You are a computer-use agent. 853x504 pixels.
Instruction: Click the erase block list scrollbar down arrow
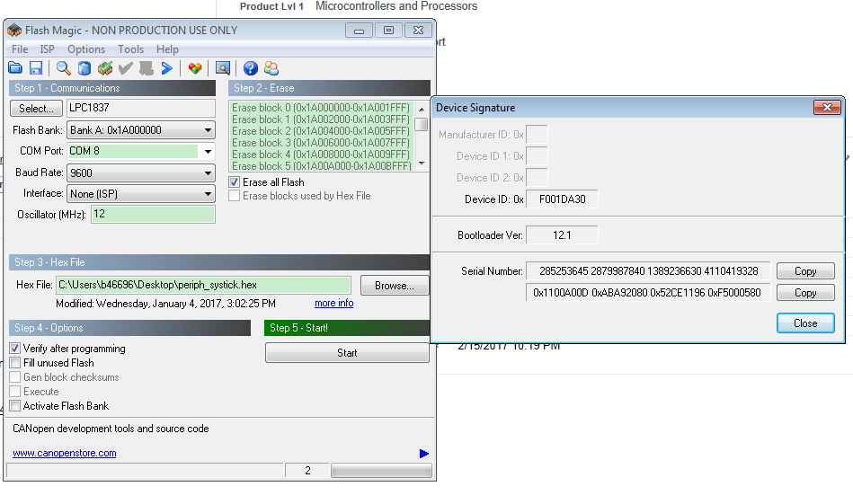click(422, 164)
